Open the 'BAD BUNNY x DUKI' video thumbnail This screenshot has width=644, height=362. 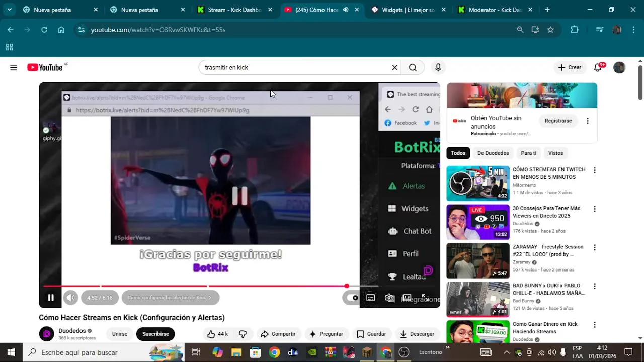point(478,299)
